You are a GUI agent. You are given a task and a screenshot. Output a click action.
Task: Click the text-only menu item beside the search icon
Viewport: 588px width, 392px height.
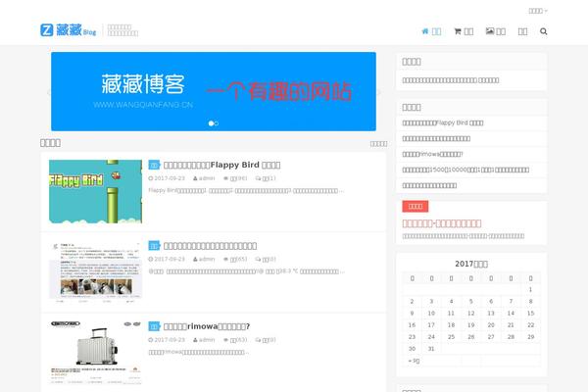point(522,31)
